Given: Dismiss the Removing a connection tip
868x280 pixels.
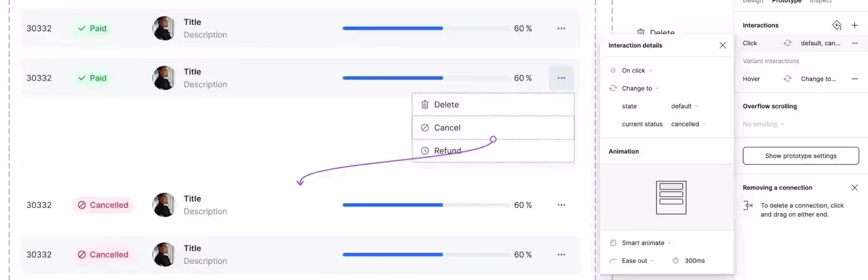Looking at the screenshot, I should (854, 188).
